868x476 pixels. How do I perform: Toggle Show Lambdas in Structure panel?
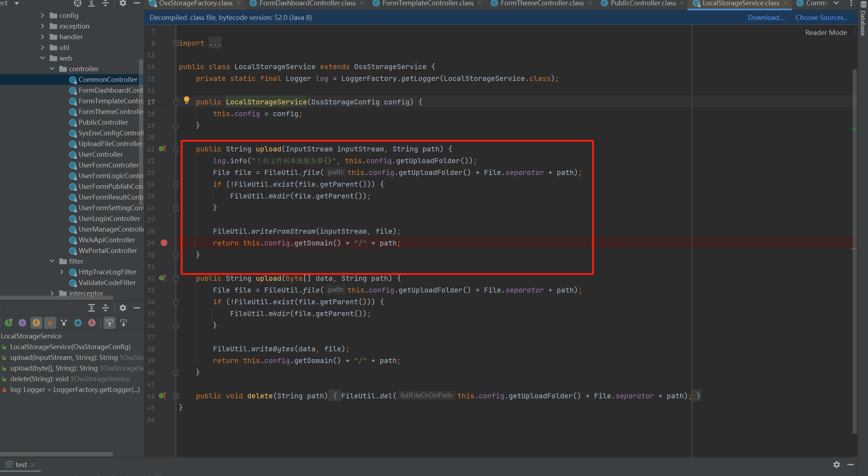click(92, 323)
